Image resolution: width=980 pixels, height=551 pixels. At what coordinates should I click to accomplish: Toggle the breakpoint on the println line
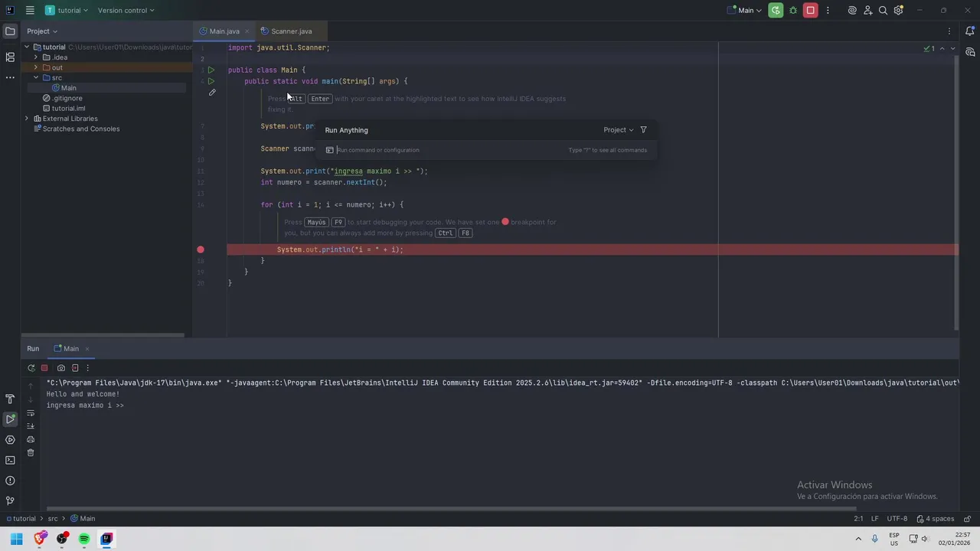(201, 249)
